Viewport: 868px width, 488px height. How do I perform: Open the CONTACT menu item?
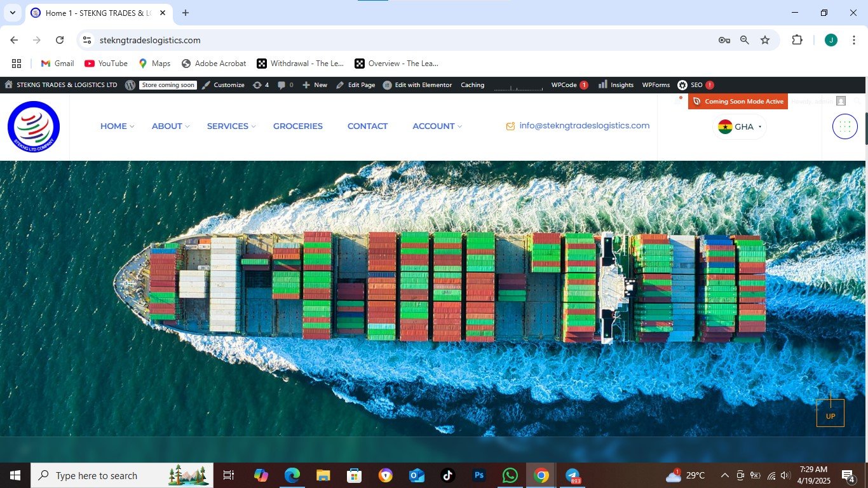pyautogui.click(x=367, y=126)
